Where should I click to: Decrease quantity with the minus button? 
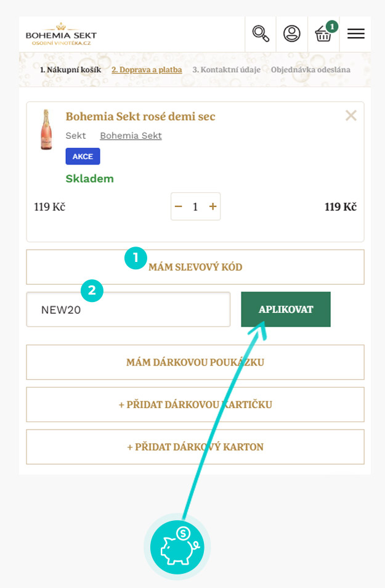point(179,206)
